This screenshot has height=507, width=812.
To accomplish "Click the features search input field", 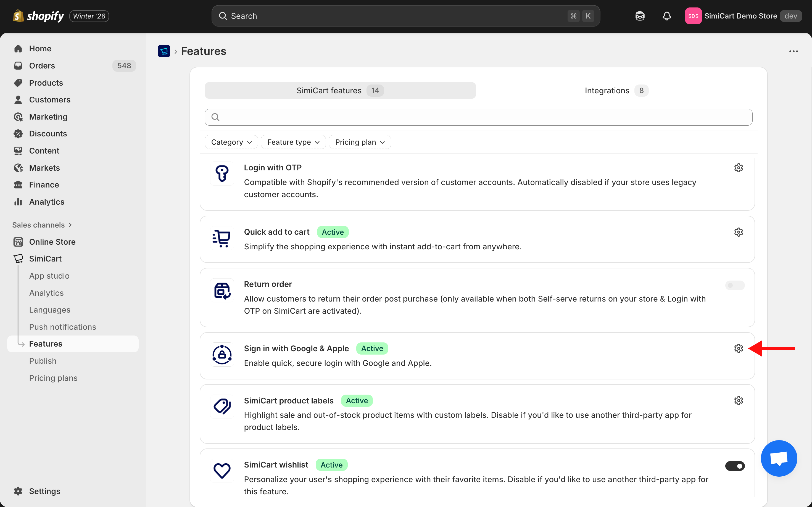I will tap(478, 117).
